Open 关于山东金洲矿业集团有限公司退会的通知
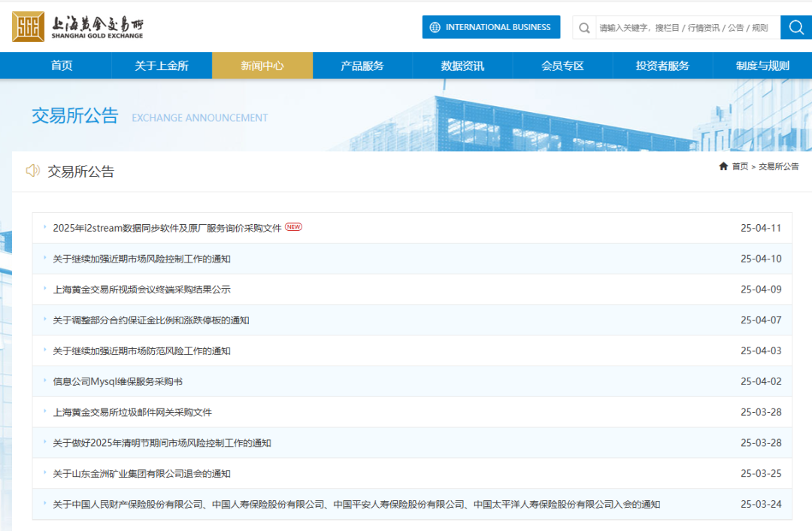The height and width of the screenshot is (531, 812). point(141,474)
